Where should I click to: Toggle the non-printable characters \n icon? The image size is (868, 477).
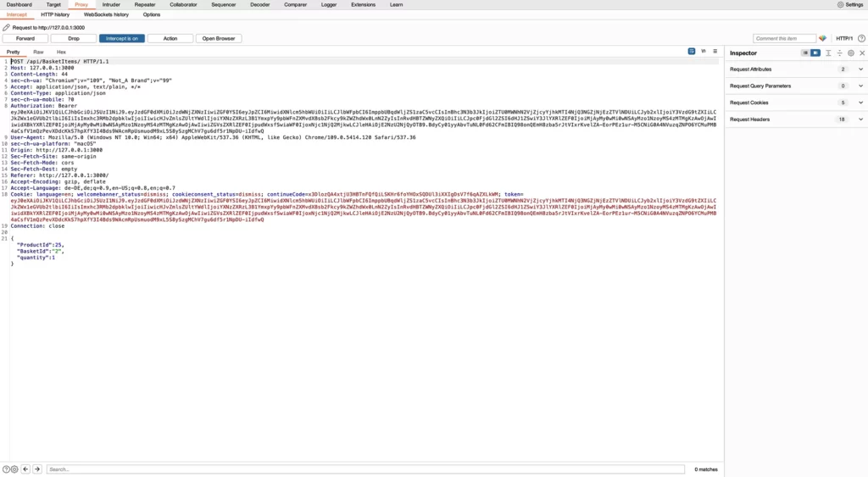click(x=704, y=52)
